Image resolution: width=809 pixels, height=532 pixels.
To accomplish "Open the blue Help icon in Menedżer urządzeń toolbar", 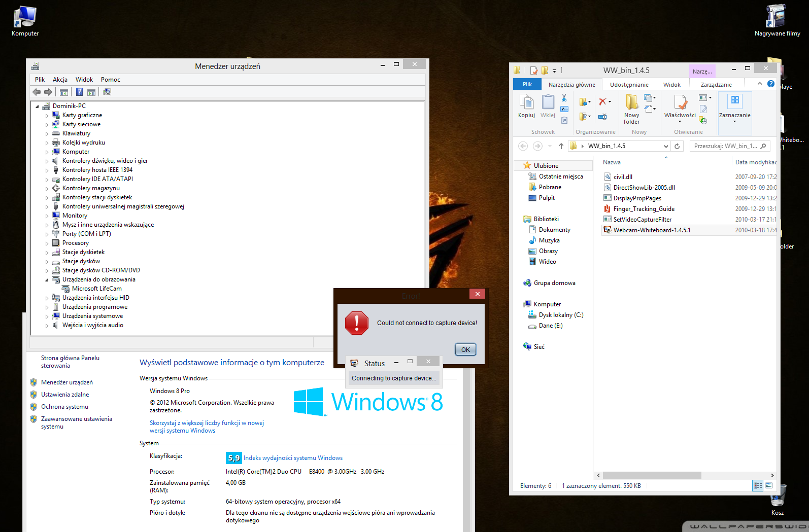I will (x=79, y=92).
